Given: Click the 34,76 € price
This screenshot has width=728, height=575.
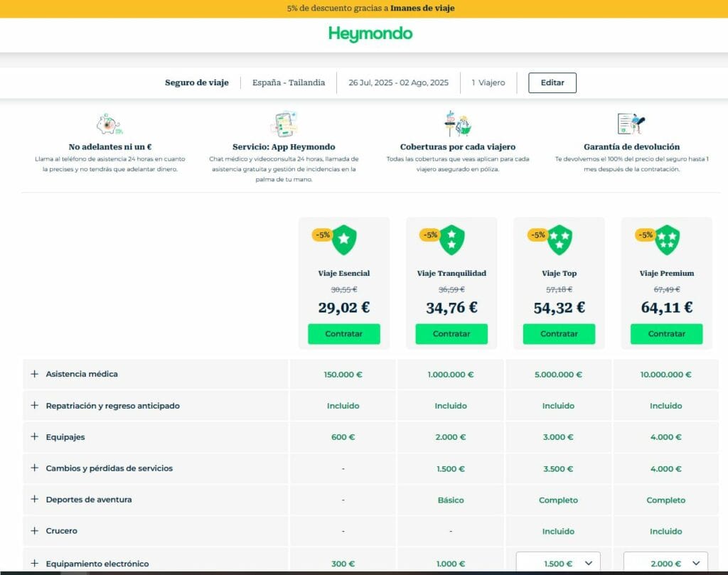Looking at the screenshot, I should point(451,308).
